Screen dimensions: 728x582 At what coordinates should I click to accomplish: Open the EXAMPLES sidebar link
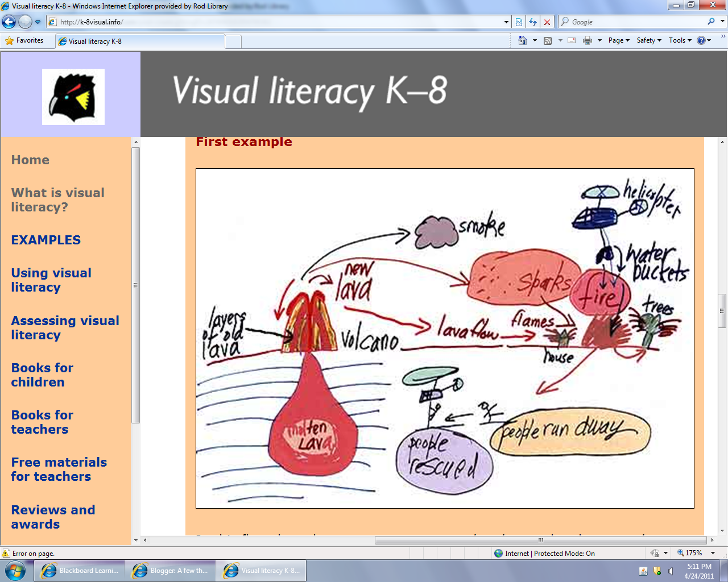[x=46, y=240]
